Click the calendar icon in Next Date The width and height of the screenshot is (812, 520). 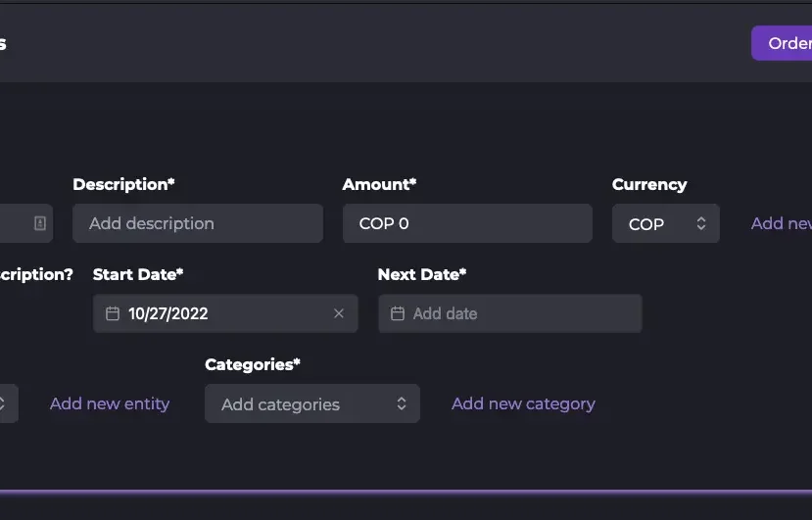[398, 313]
